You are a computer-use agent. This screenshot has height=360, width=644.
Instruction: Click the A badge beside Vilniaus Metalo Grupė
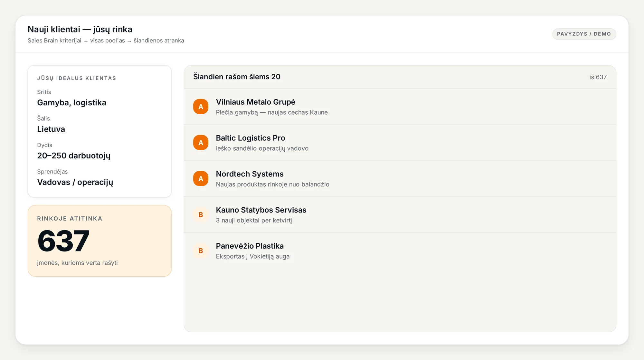coord(201,107)
